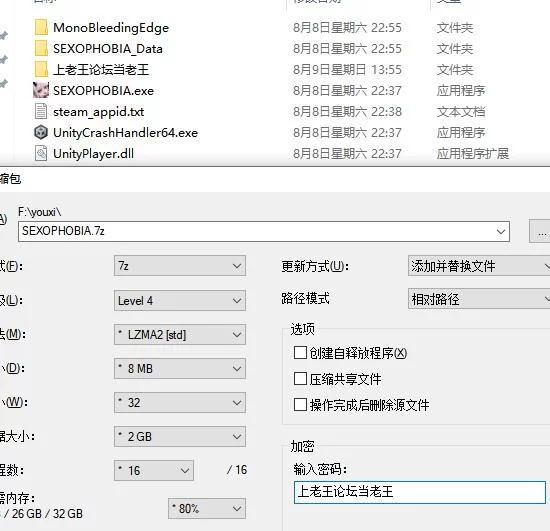Click the browse "..." button
This screenshot has width=550, height=531.
540,231
